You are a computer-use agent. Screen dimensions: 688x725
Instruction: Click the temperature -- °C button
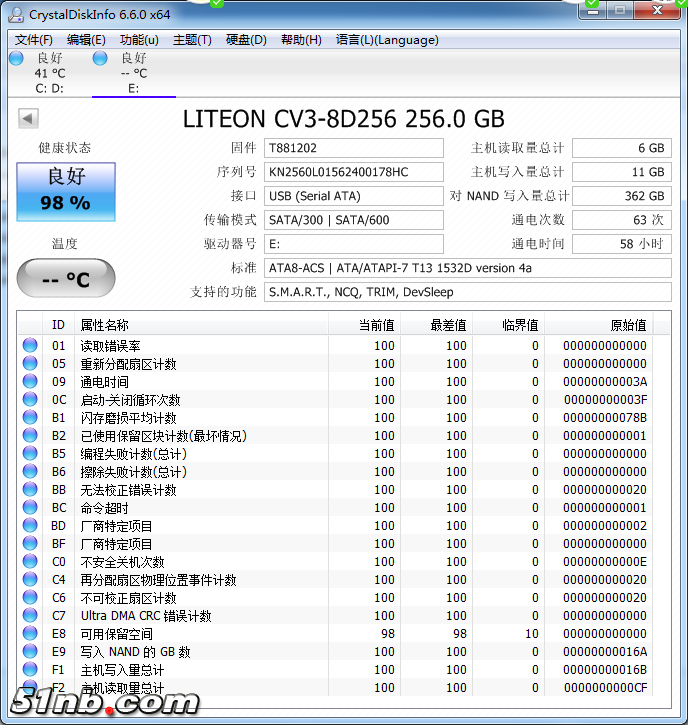(x=66, y=279)
